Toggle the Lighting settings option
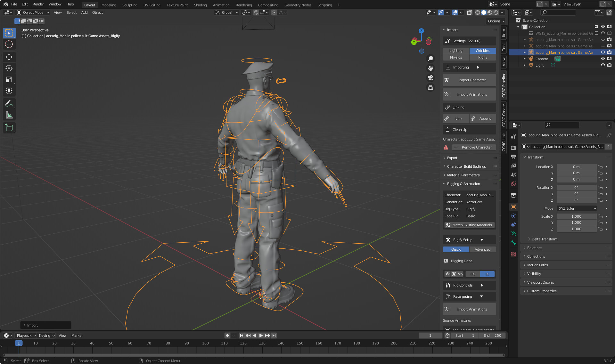Screen dimensions: 615x364 pyautogui.click(x=456, y=51)
